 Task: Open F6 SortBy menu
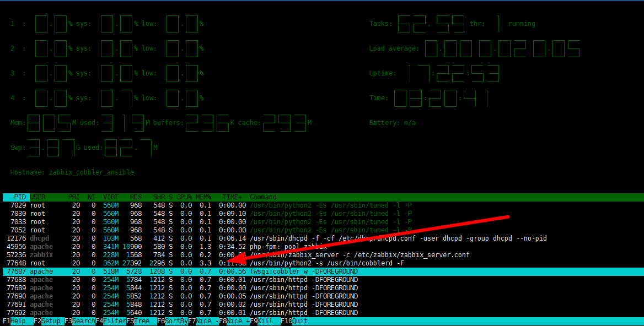pyautogui.click(x=173, y=321)
